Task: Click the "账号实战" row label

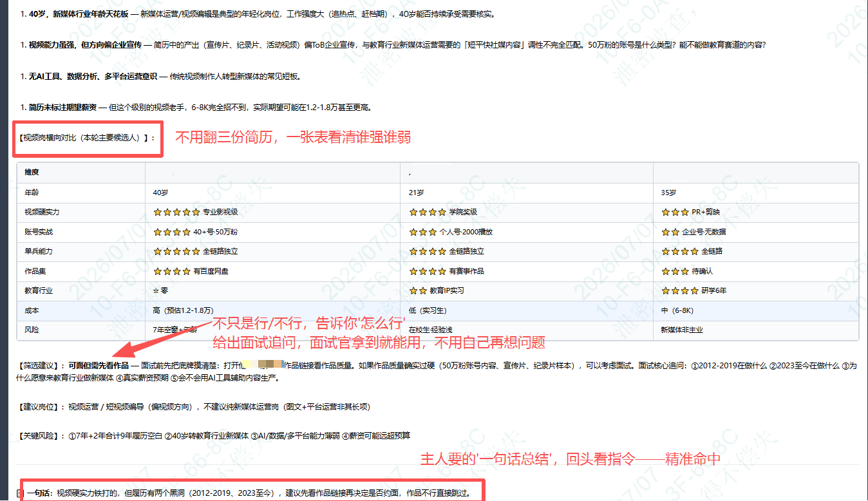Action: click(40, 232)
